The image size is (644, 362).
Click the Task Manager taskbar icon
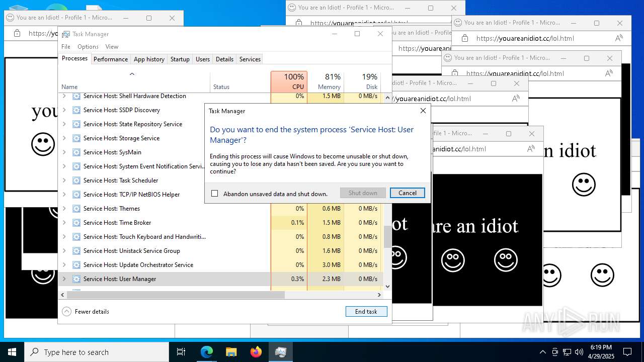coord(281,352)
